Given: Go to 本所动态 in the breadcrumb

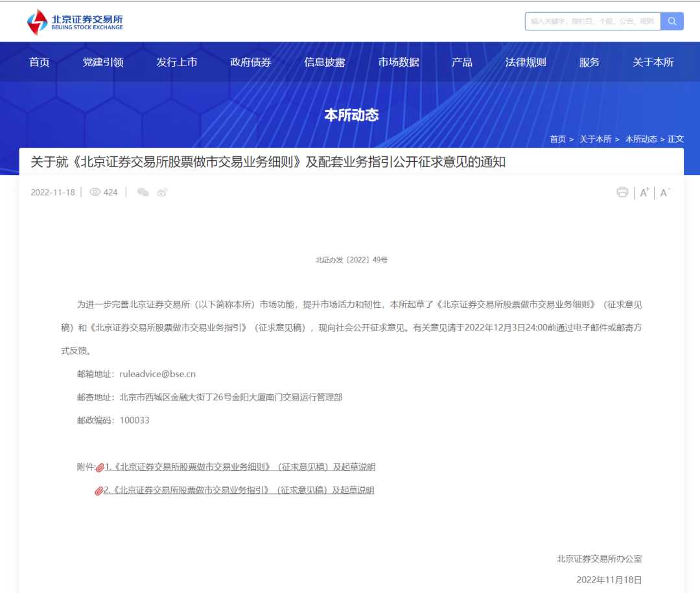Looking at the screenshot, I should [641, 139].
